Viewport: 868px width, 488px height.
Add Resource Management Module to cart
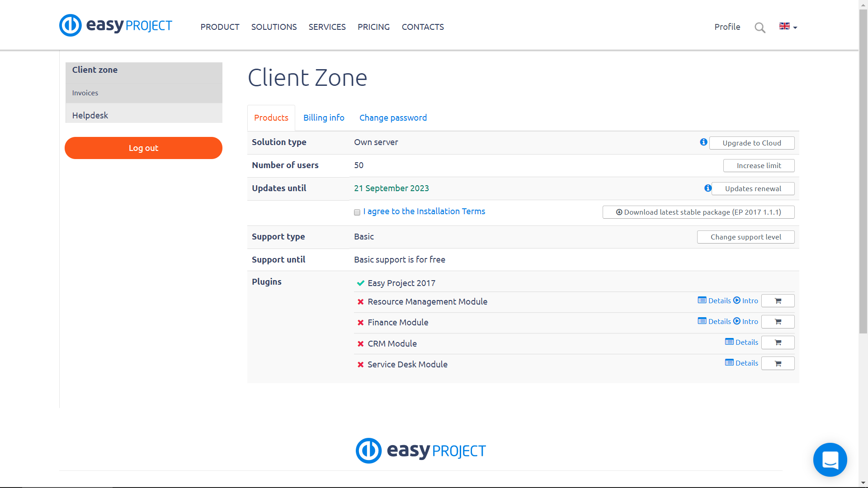(778, 301)
